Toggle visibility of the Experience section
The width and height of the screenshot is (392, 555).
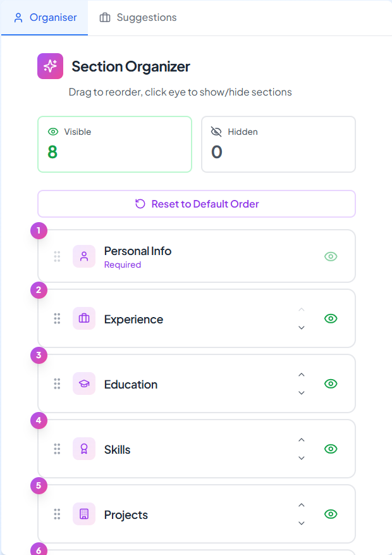click(x=331, y=318)
